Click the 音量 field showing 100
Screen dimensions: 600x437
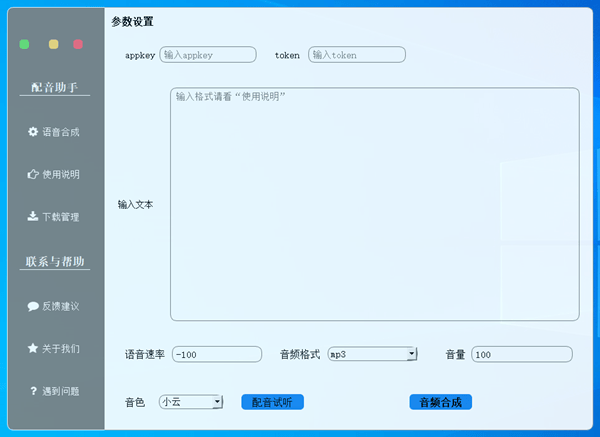(522, 354)
